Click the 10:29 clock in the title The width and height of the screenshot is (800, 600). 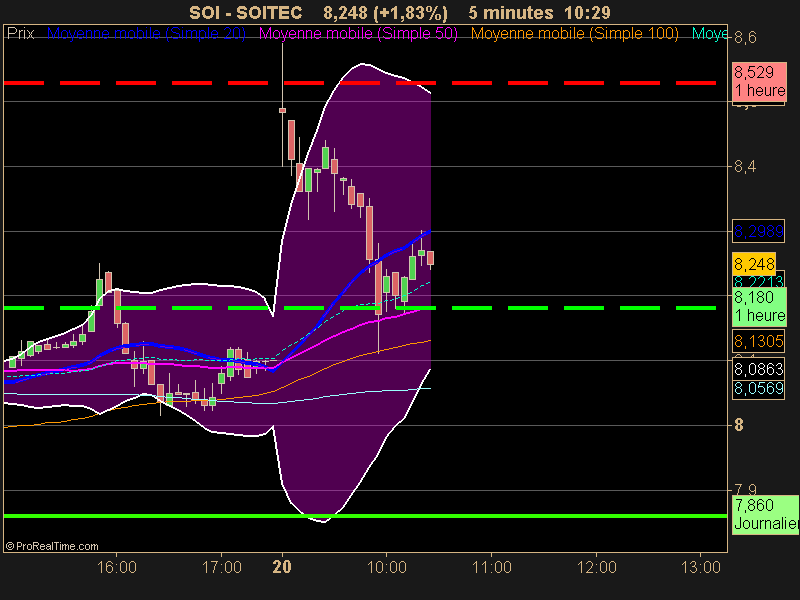587,12
